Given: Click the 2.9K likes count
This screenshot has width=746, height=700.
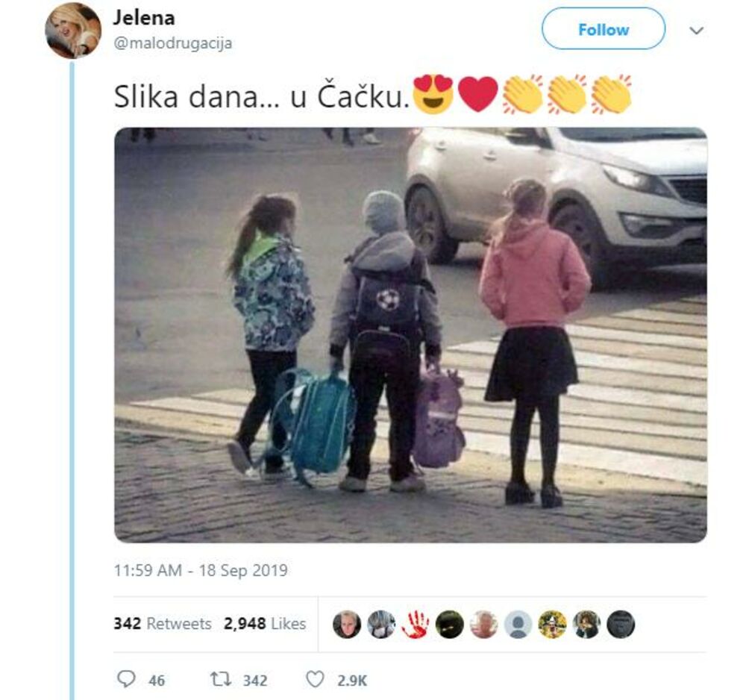Looking at the screenshot, I should [x=352, y=681].
